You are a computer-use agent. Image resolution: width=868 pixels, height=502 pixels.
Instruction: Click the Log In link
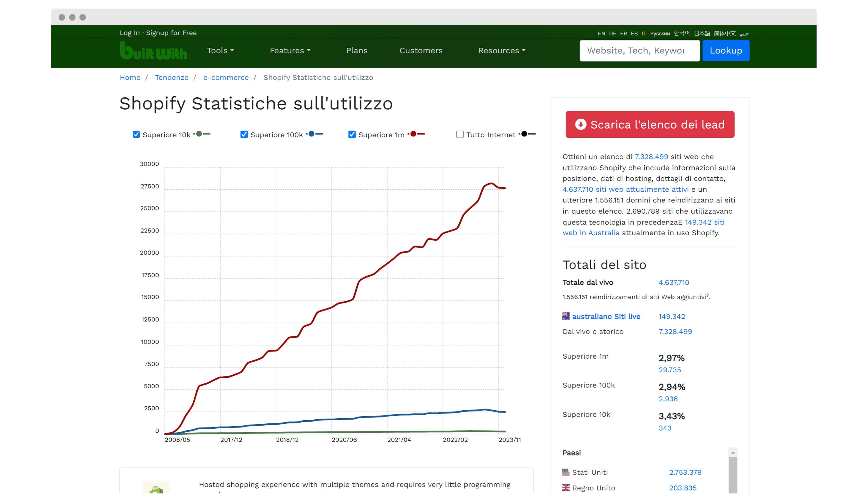tap(130, 33)
